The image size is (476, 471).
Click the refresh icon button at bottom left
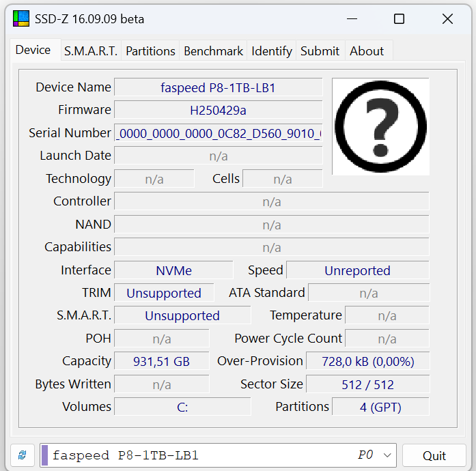pyautogui.click(x=23, y=455)
